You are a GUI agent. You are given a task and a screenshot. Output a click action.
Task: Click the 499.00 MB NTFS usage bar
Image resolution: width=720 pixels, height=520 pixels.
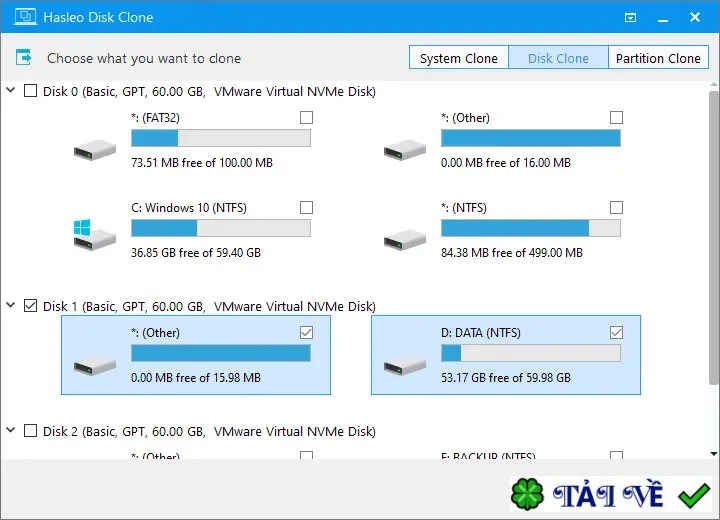(531, 228)
